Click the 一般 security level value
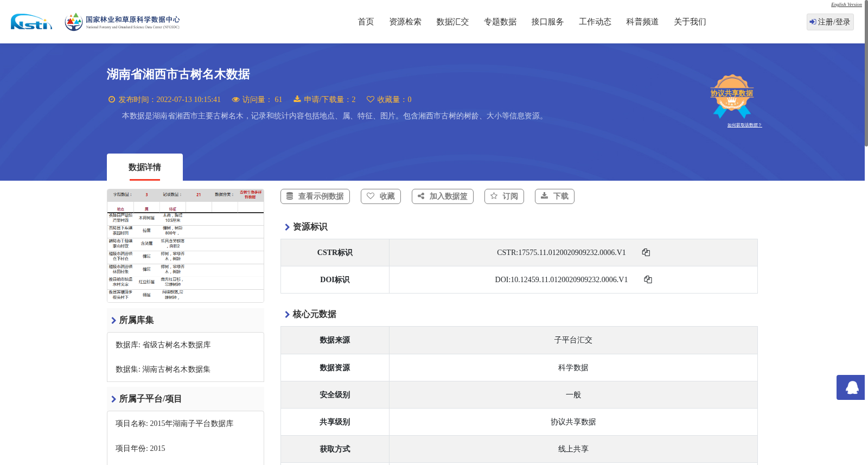 coord(573,395)
